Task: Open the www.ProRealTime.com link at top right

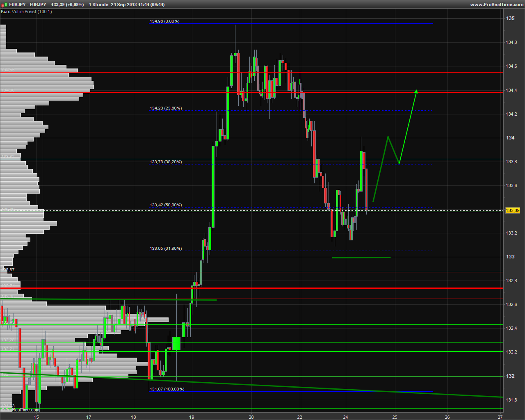Action: pos(497,5)
